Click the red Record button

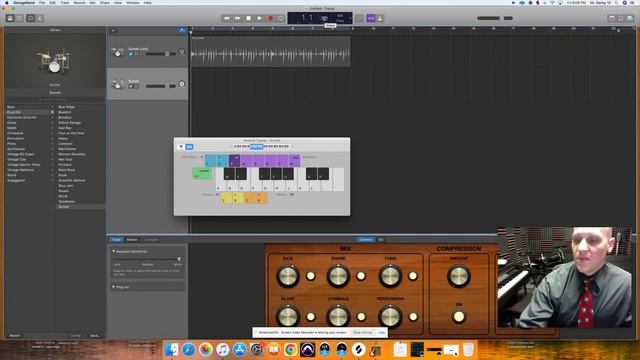click(x=270, y=18)
